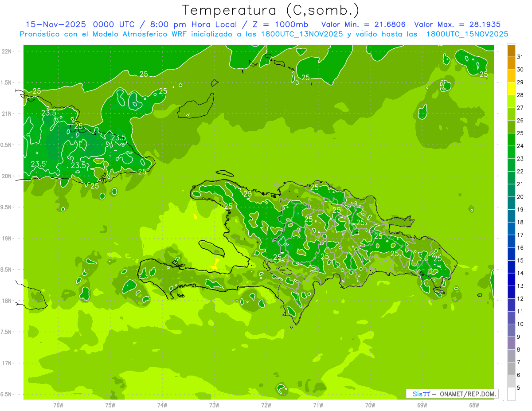The width and height of the screenshot is (532, 411).
Task: Pick the white swatch at color scale bottom
Action: pyautogui.click(x=511, y=394)
